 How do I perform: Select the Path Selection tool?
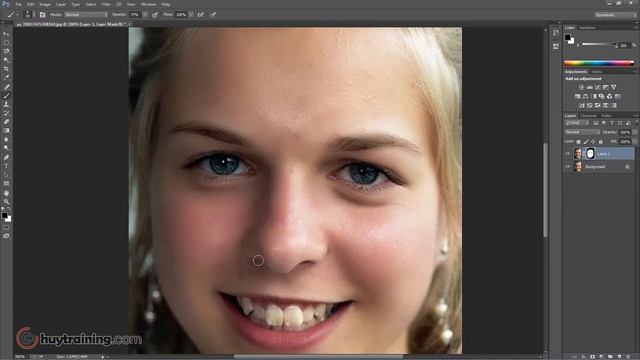6,175
